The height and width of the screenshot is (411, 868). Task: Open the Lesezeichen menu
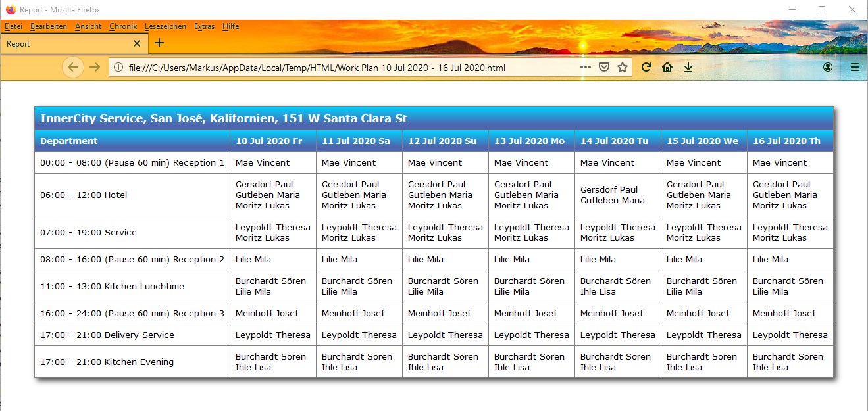165,26
